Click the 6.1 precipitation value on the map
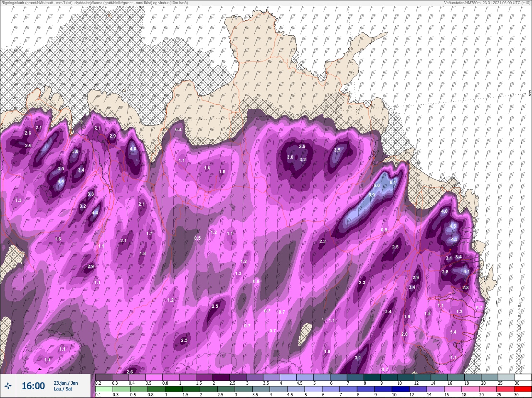 pyautogui.click(x=393, y=182)
